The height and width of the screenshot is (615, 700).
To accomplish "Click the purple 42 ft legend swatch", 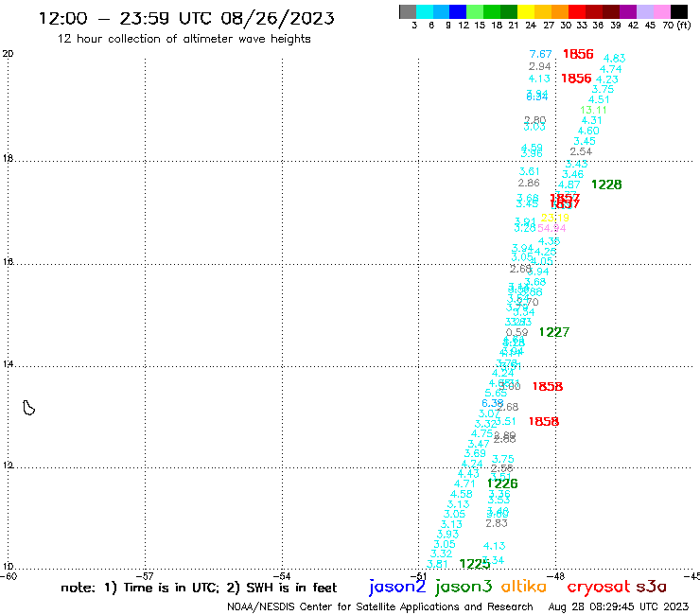I will coord(628,11).
